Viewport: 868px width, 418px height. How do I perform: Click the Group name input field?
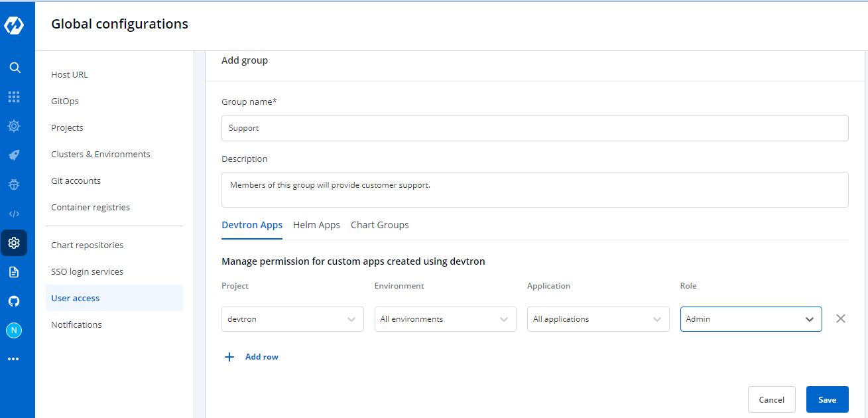click(x=534, y=128)
